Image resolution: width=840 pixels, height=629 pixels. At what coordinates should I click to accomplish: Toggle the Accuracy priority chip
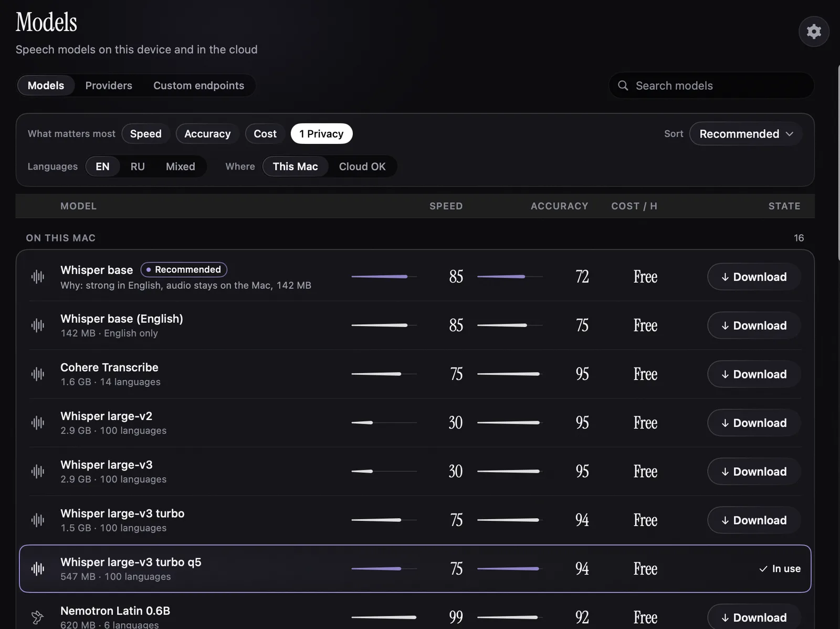point(207,134)
